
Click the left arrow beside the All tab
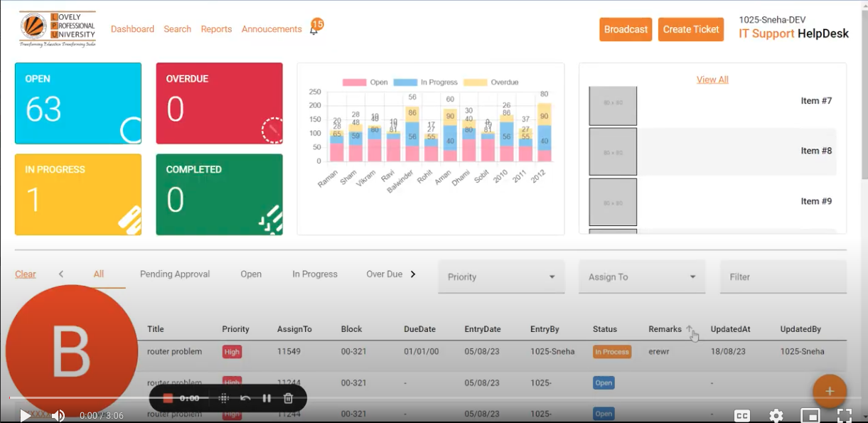coord(61,274)
